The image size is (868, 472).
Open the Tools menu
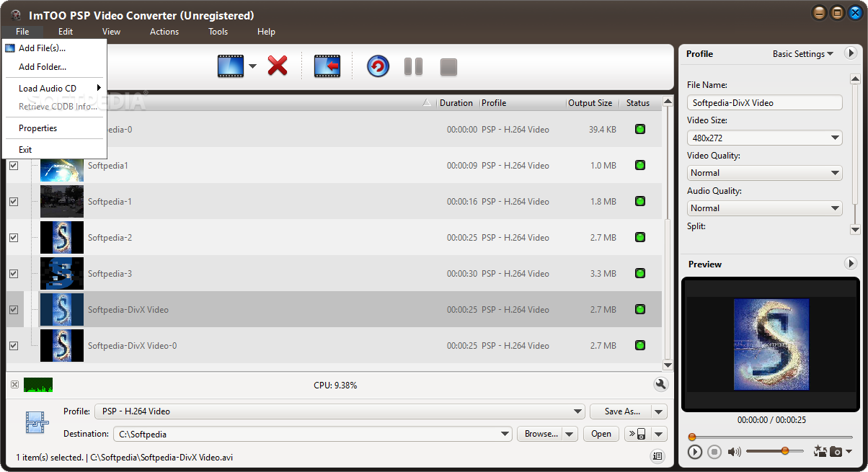[218, 32]
